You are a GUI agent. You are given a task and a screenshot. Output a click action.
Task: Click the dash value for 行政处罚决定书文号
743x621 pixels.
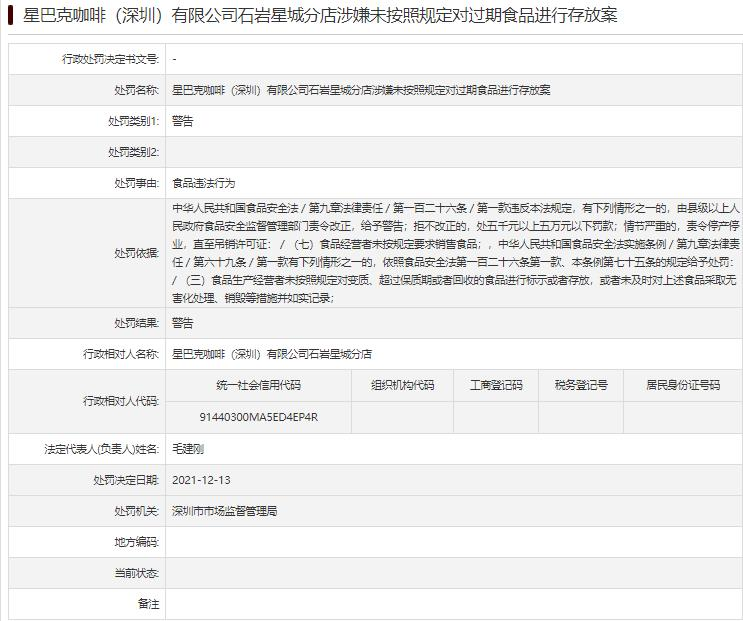(x=175, y=59)
